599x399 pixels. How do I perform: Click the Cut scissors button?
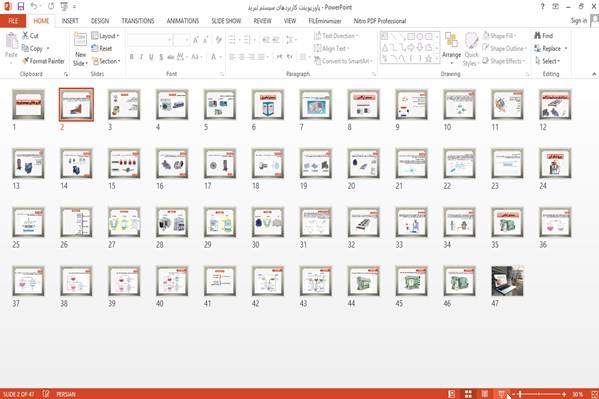click(30, 36)
